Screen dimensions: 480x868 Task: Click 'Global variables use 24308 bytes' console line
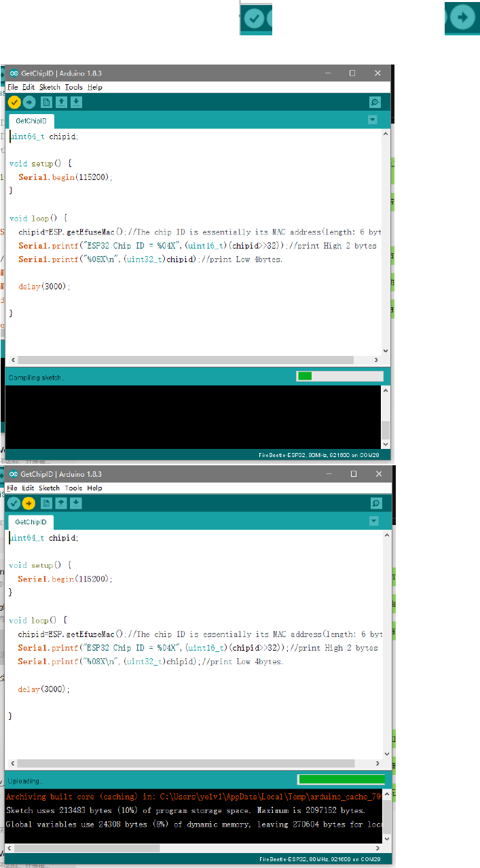click(x=193, y=825)
